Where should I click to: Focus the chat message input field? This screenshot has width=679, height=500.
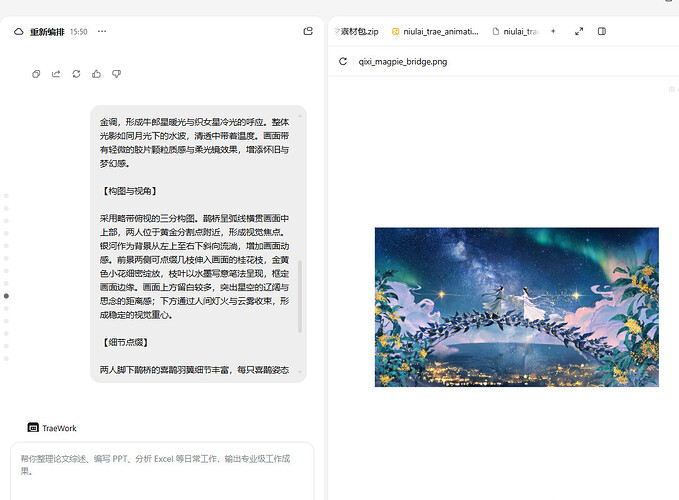tap(162, 471)
